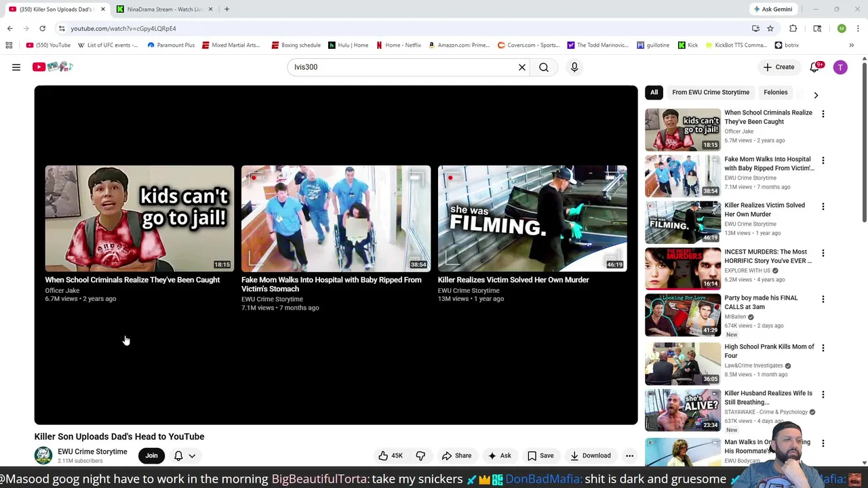Select the Felonies filter chip
This screenshot has height=488, width=868.
click(x=775, y=92)
